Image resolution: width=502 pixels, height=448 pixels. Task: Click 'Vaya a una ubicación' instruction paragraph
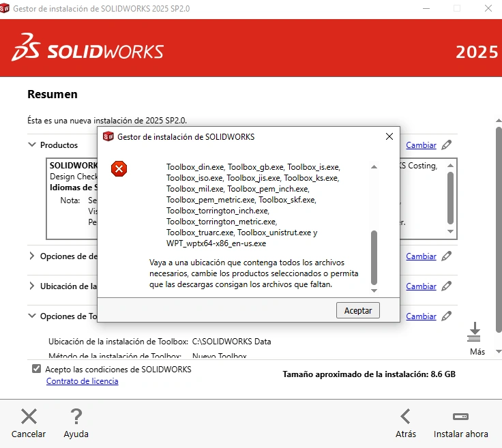[254, 273]
